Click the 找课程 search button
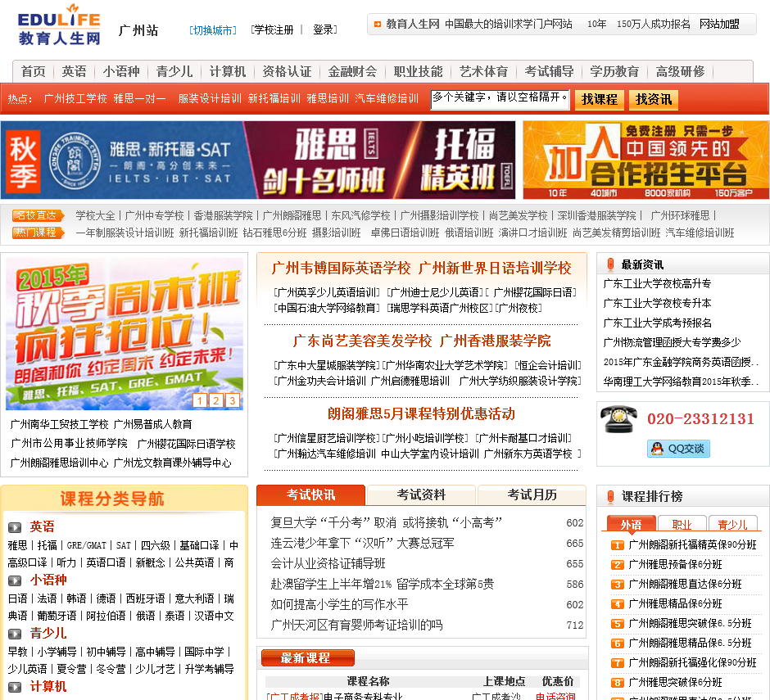The height and width of the screenshot is (700, 770). click(x=599, y=100)
